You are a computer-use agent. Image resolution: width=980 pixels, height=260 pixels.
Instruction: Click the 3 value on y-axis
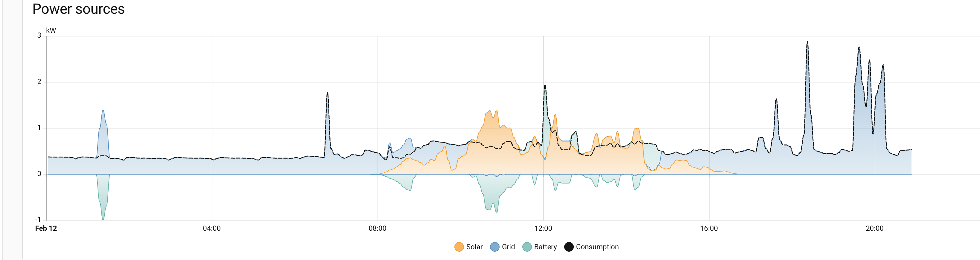coord(39,35)
